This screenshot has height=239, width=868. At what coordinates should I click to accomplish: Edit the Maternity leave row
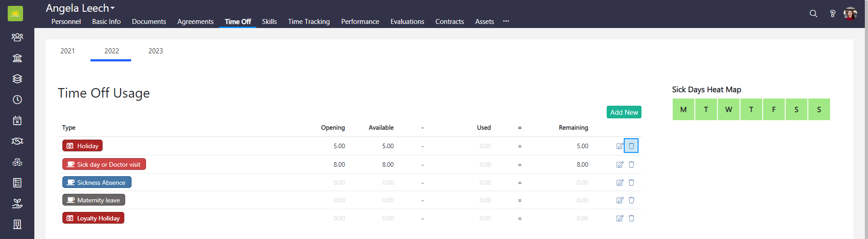(x=620, y=200)
